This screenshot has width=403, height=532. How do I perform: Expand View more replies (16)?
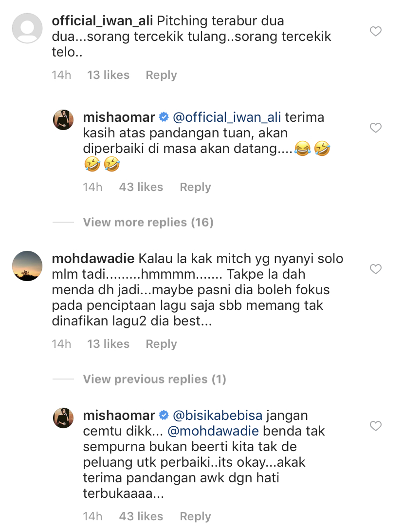(148, 223)
